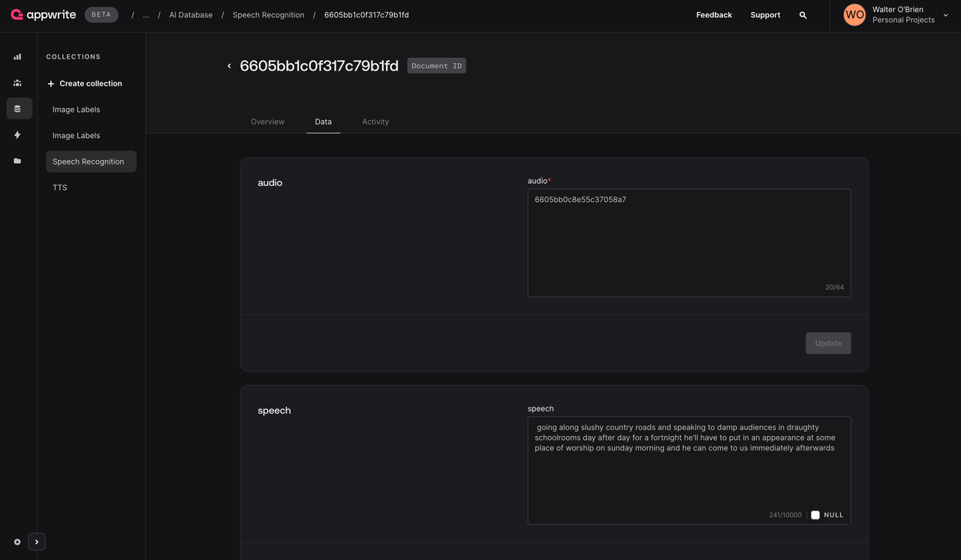Open the account dropdown chevron
The image size is (961, 560).
(945, 15)
